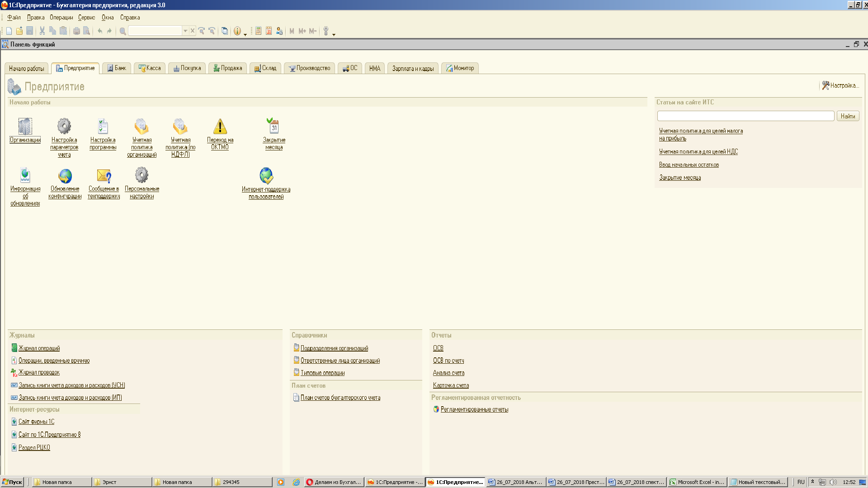Open Информация об обновлениях icon
The height and width of the screenshot is (488, 868).
pyautogui.click(x=25, y=175)
